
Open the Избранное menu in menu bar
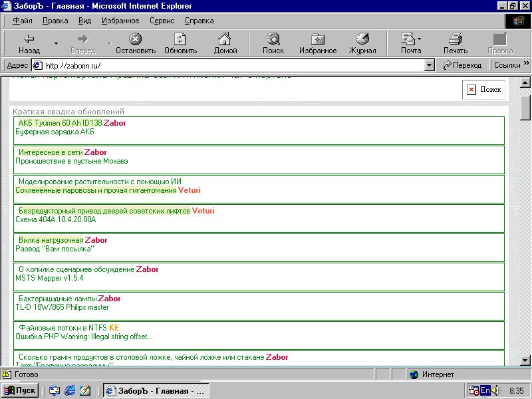120,21
